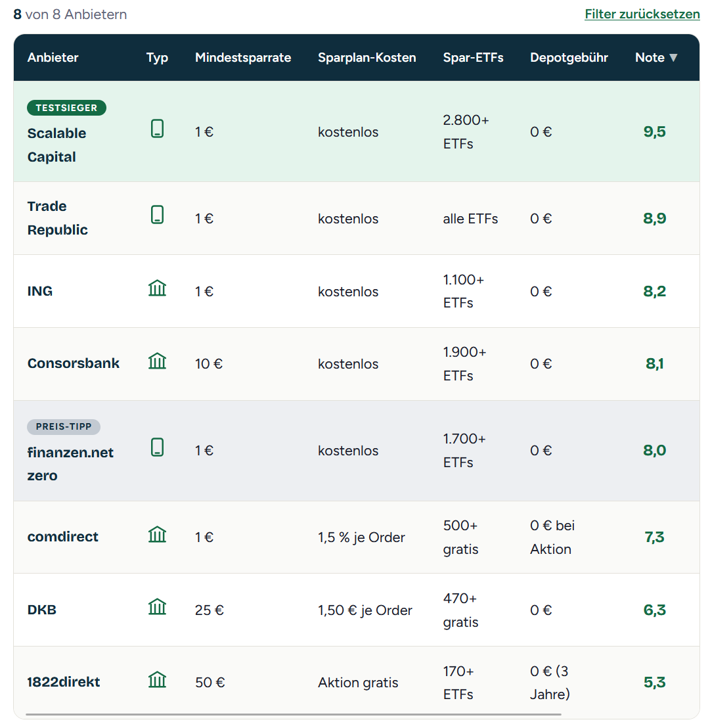
Task: Click the 8 von 8 Anbietern count
Action: click(x=70, y=14)
